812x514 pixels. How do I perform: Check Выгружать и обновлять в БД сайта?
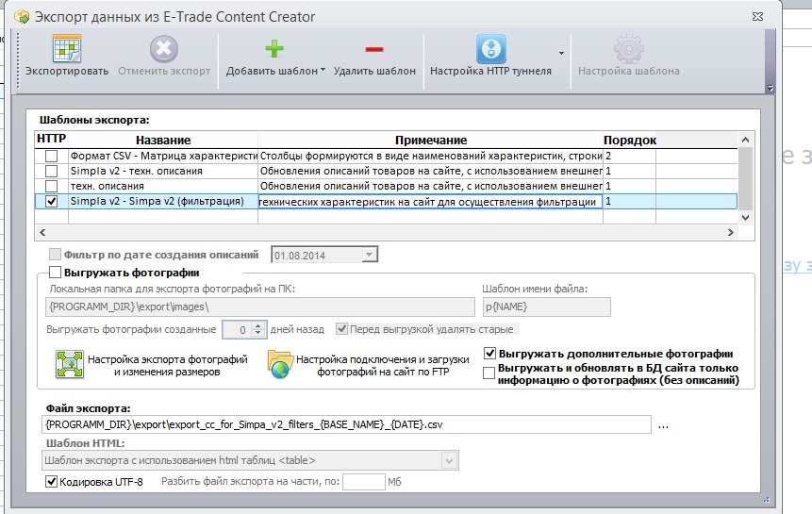489,373
